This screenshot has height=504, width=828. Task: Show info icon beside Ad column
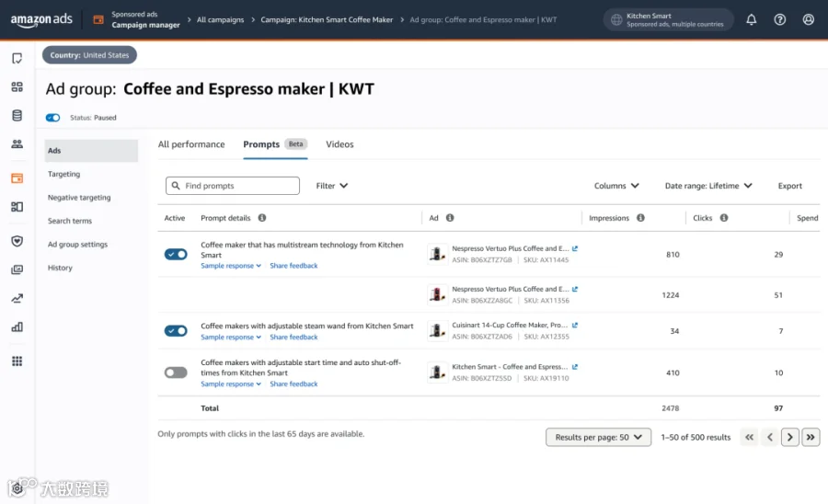pyautogui.click(x=450, y=218)
